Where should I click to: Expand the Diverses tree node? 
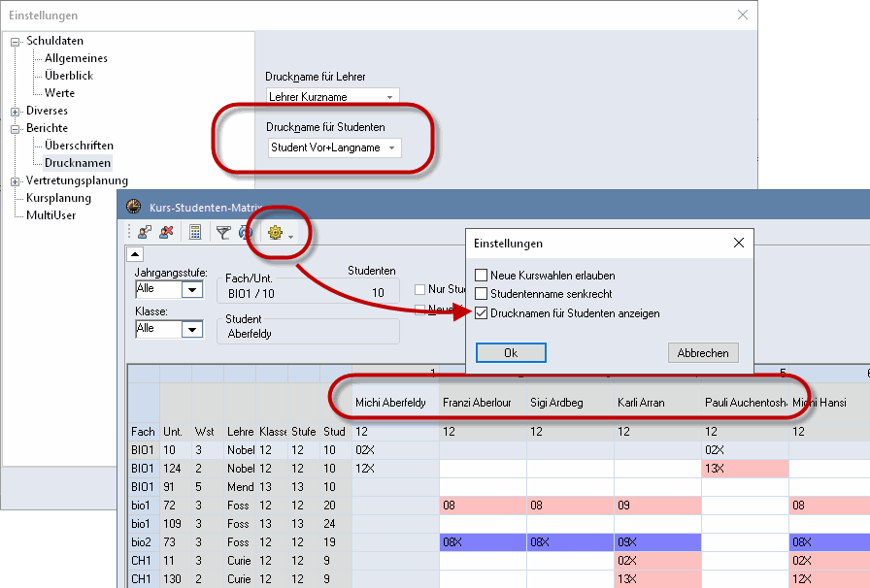pos(15,112)
